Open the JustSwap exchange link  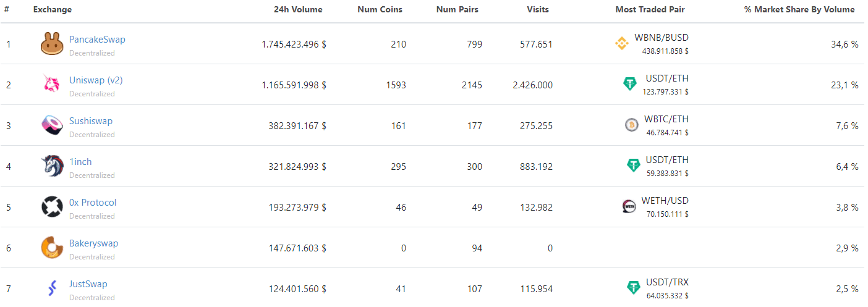(x=88, y=284)
